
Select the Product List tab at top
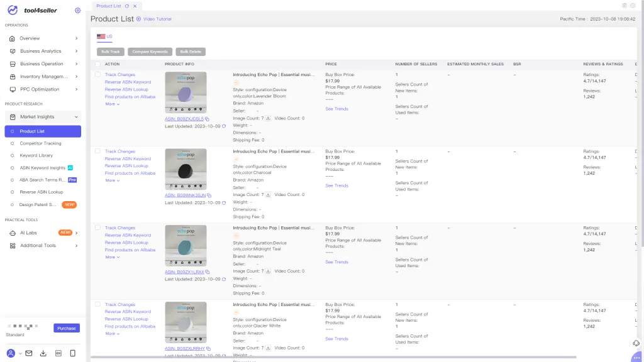coord(110,5)
